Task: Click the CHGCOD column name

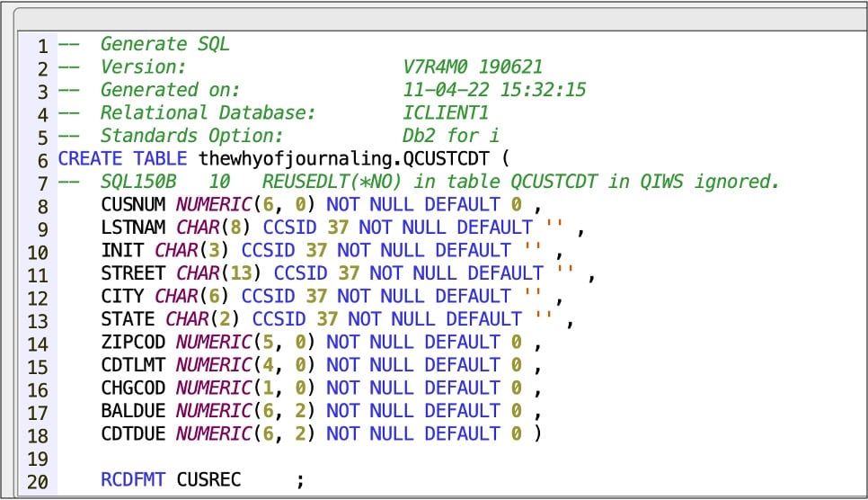Action: point(134,388)
